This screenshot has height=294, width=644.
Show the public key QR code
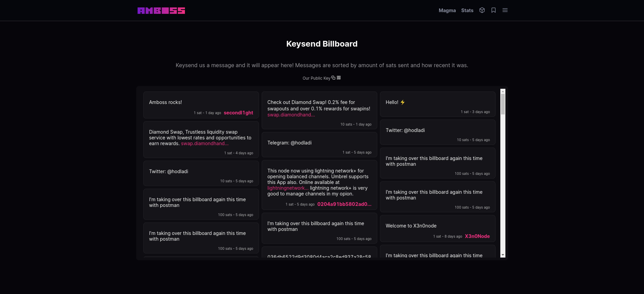[339, 78]
